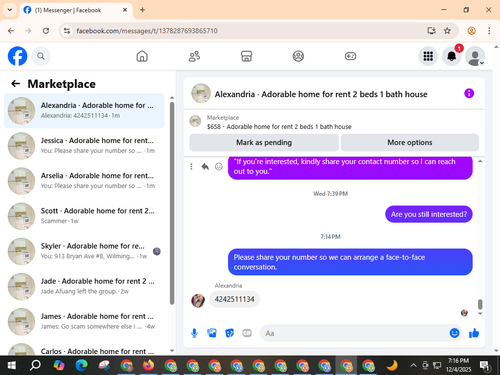Close the Messenger Facebook tab
Viewport: 500px width, 375px height.
click(125, 10)
